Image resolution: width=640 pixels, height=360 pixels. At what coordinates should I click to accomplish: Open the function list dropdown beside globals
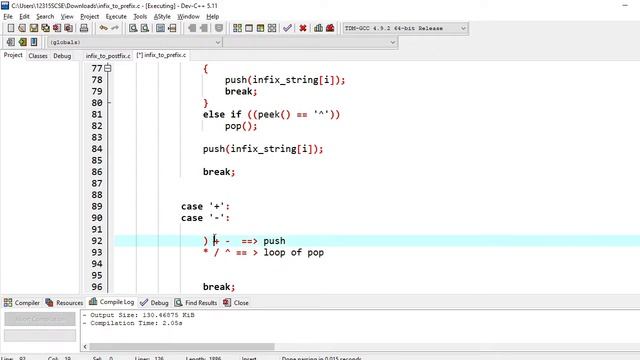pyautogui.click(x=310, y=42)
